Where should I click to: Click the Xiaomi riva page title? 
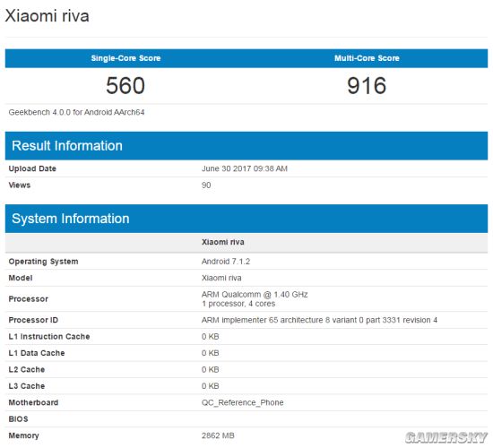click(48, 16)
